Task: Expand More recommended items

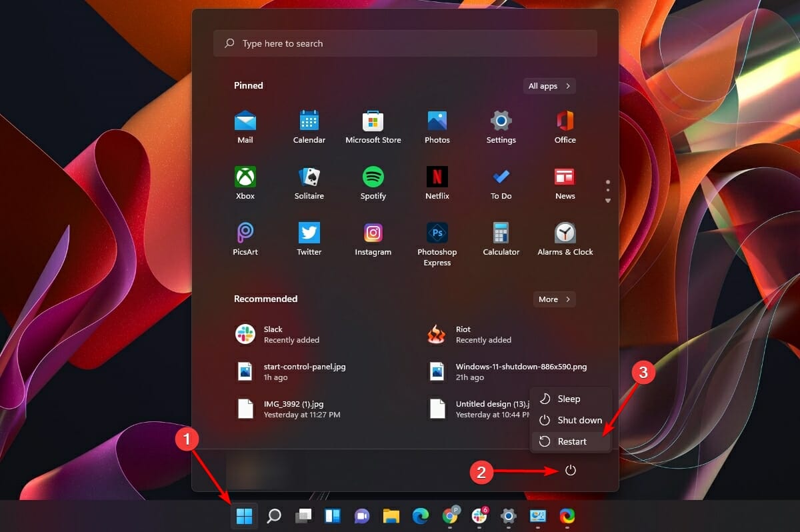Action: tap(554, 299)
